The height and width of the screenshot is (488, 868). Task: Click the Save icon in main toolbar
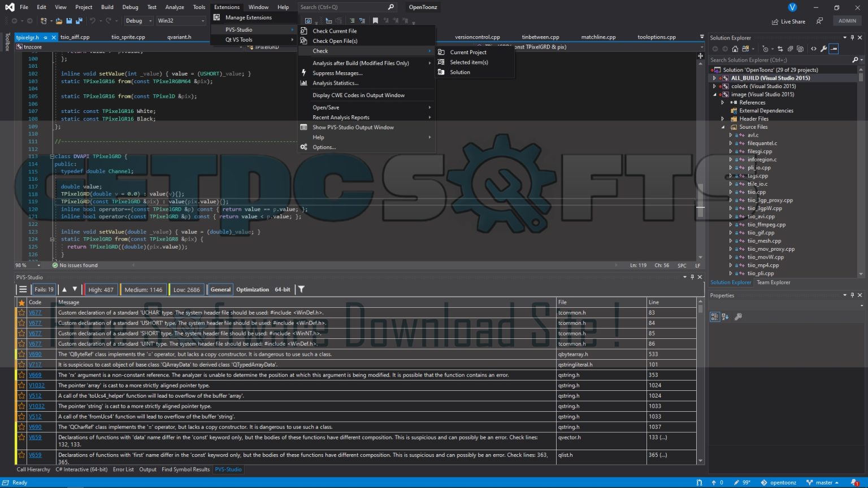pyautogui.click(x=69, y=21)
